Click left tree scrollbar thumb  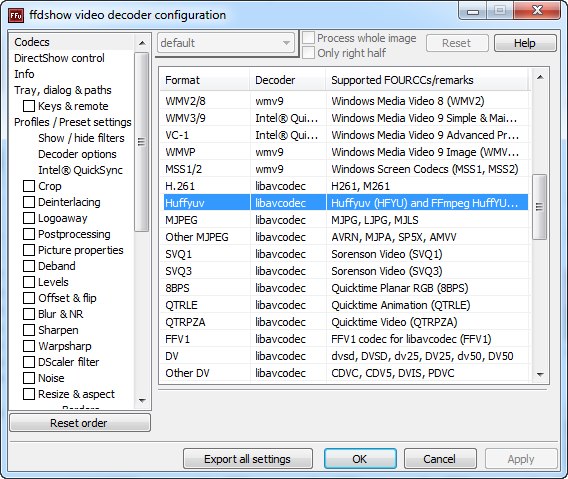[142, 142]
